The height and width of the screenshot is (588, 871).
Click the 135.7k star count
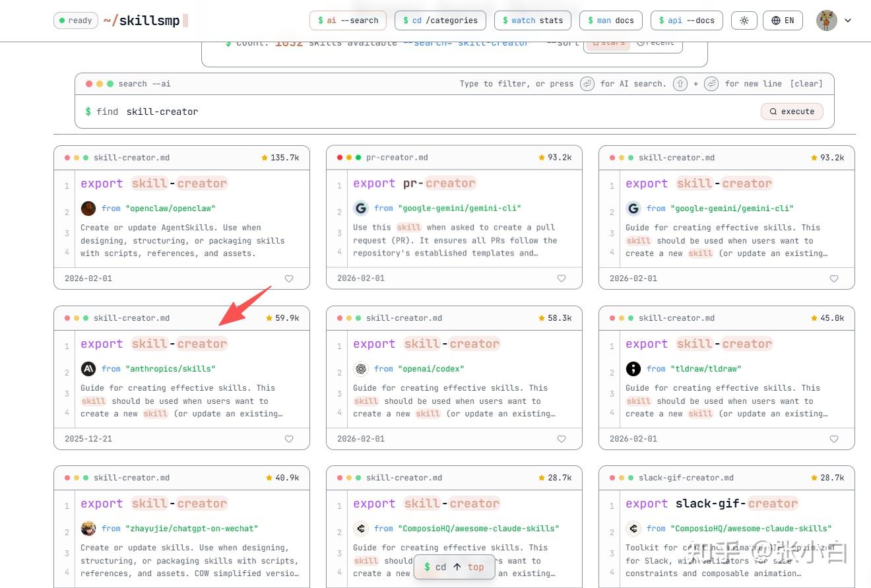pyautogui.click(x=280, y=158)
